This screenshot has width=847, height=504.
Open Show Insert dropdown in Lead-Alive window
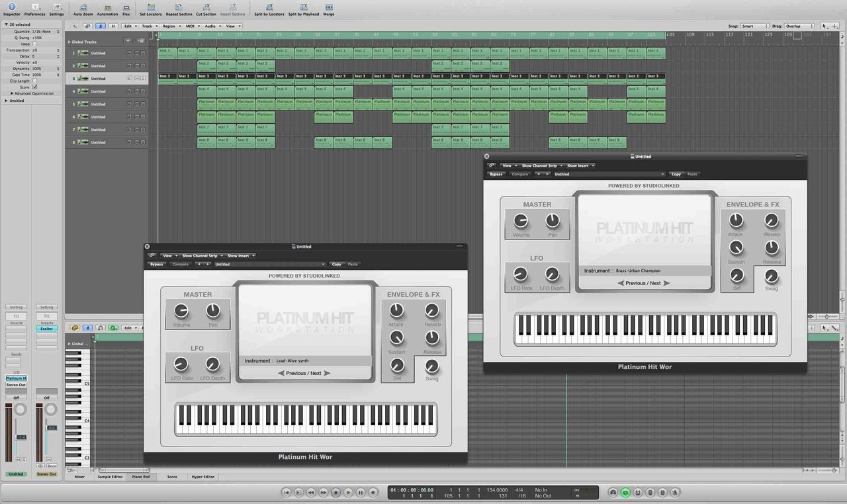(x=241, y=255)
